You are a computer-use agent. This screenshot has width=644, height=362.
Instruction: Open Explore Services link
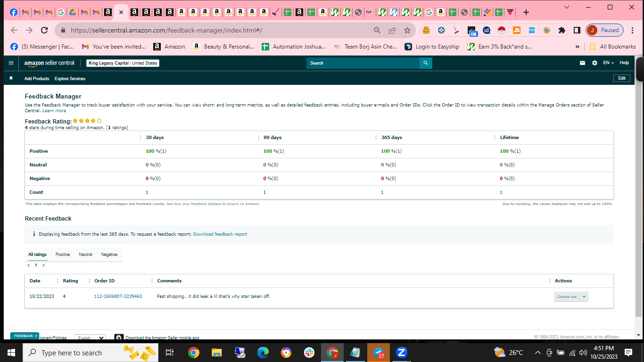point(70,79)
